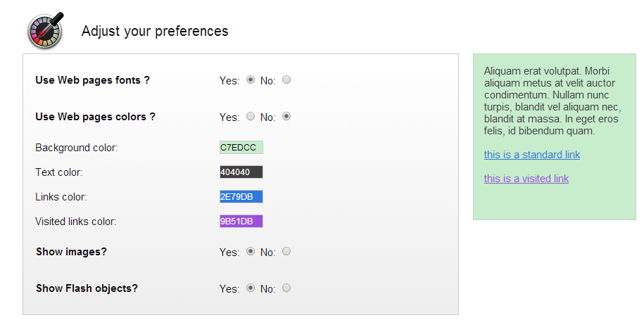Click the Text color 404040 field
The image size is (644, 320).
(x=241, y=172)
